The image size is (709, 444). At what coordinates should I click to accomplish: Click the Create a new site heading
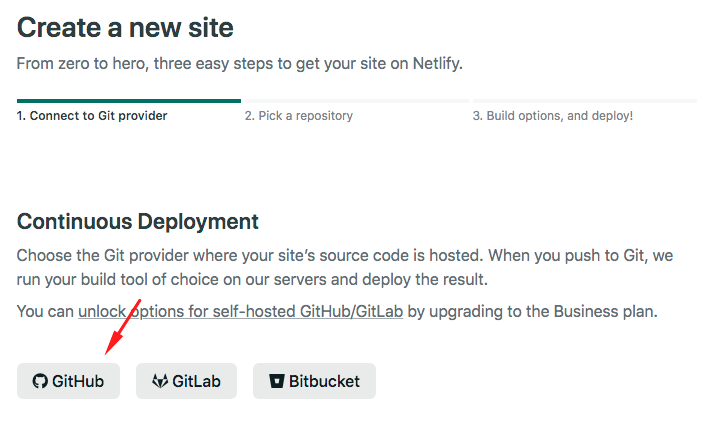(x=125, y=28)
